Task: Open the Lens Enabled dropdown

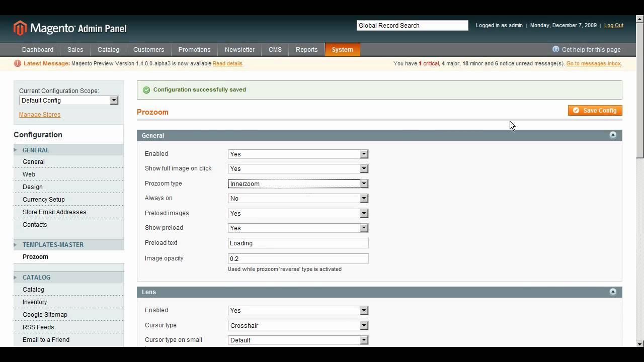Action: tap(298, 310)
